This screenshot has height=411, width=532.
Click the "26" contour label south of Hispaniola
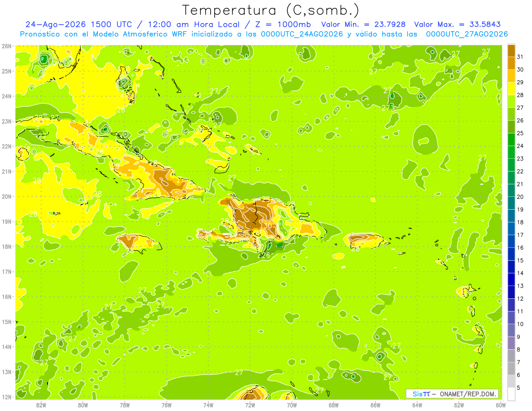265,255
